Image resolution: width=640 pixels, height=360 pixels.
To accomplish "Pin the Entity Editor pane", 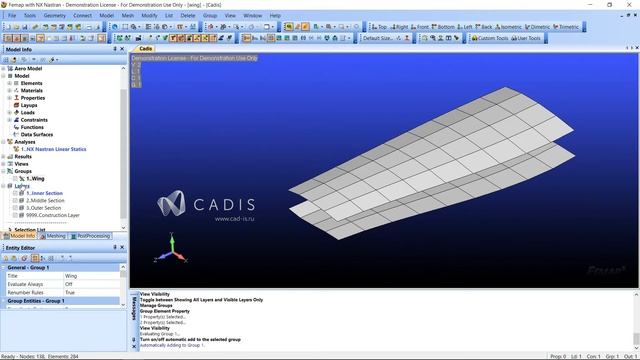I will 115,247.
